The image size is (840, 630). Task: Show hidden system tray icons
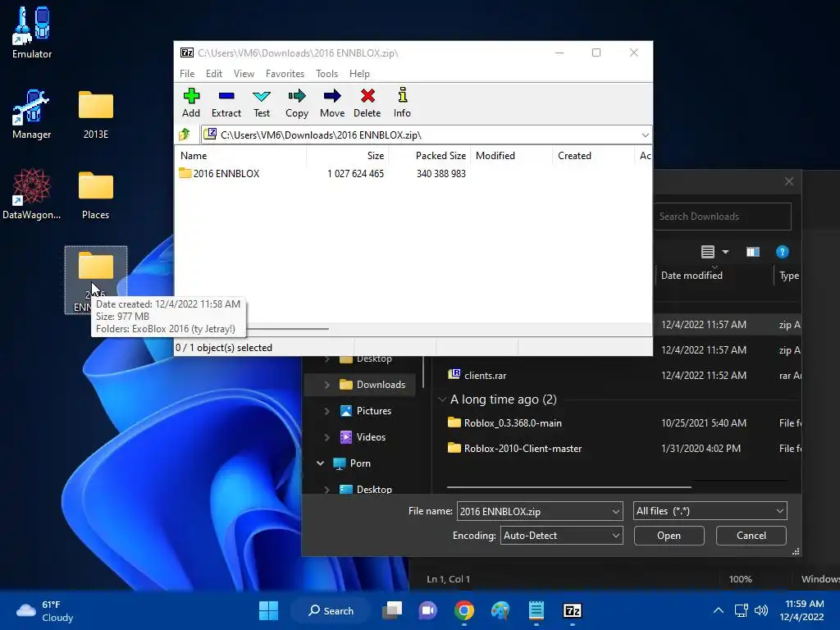[x=719, y=610]
